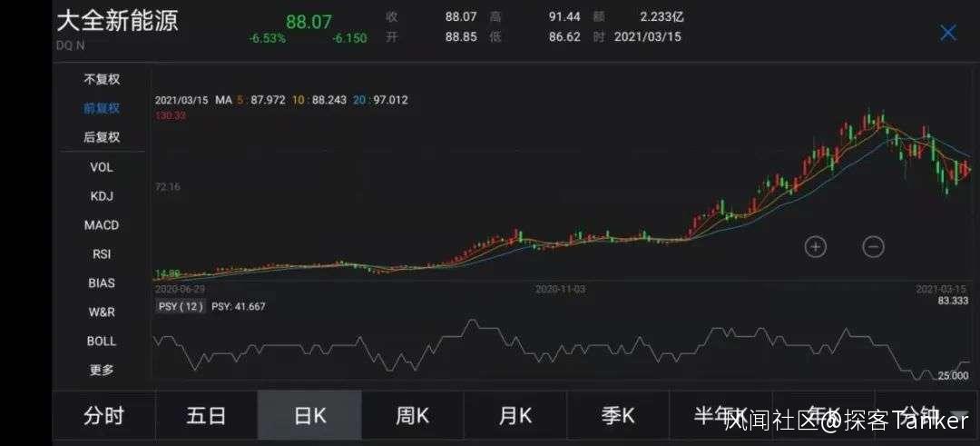Show the MACD indicator
Viewport: 980px width, 446px height.
pos(102,224)
